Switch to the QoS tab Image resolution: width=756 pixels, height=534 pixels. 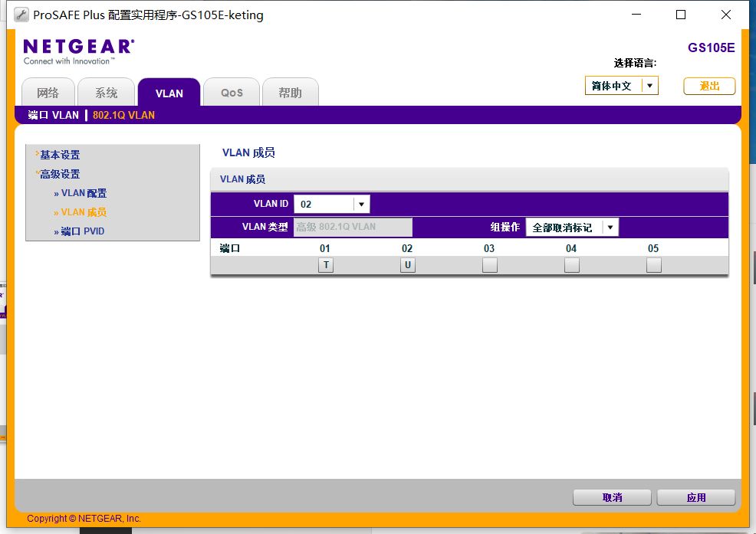[x=232, y=93]
